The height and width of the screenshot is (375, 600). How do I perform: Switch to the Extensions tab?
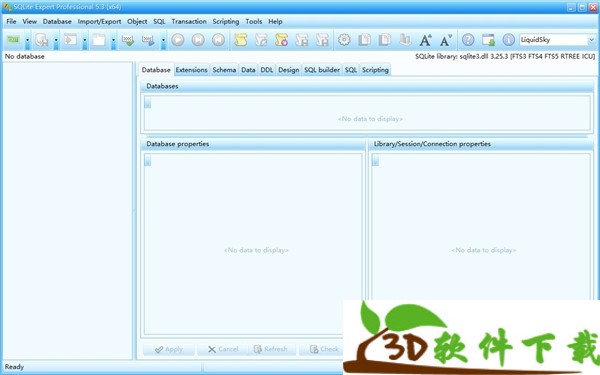[x=191, y=70]
